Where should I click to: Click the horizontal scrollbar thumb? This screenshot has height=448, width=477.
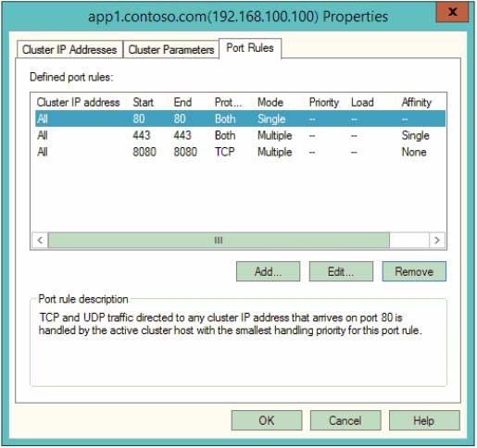pos(219,240)
